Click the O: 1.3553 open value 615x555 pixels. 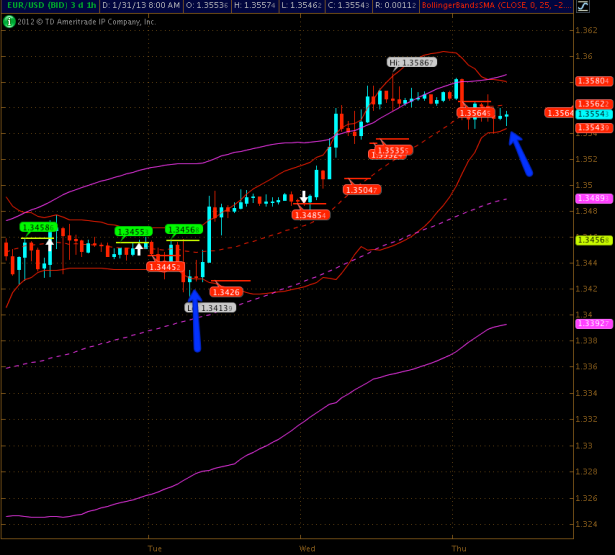click(207, 5)
